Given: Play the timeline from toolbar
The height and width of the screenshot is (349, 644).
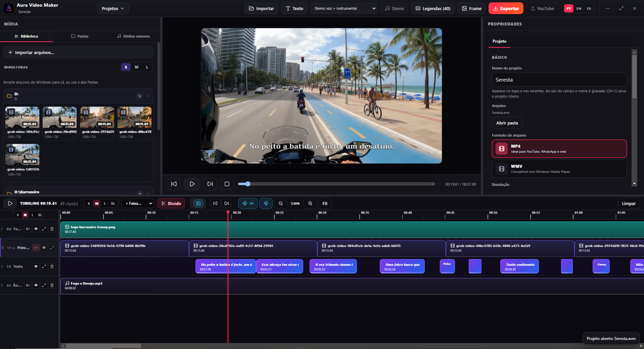Looking at the screenshot, I should (x=10, y=203).
